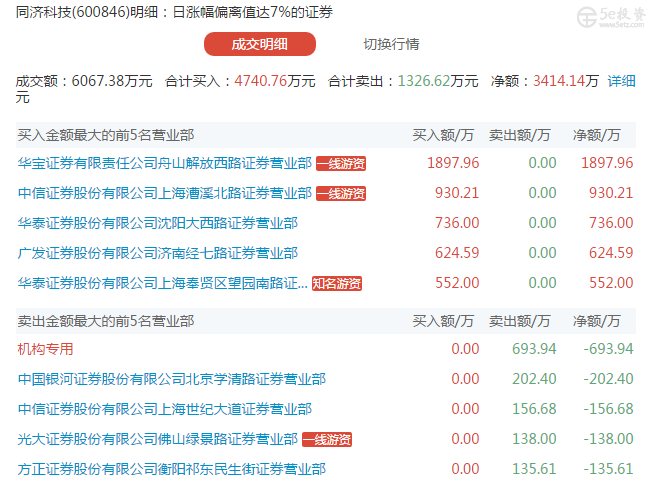Viewport: 651px width, 478px height.
Task: Open 中信证券上海漕溪北路证券营业部 link
Action: point(164,193)
